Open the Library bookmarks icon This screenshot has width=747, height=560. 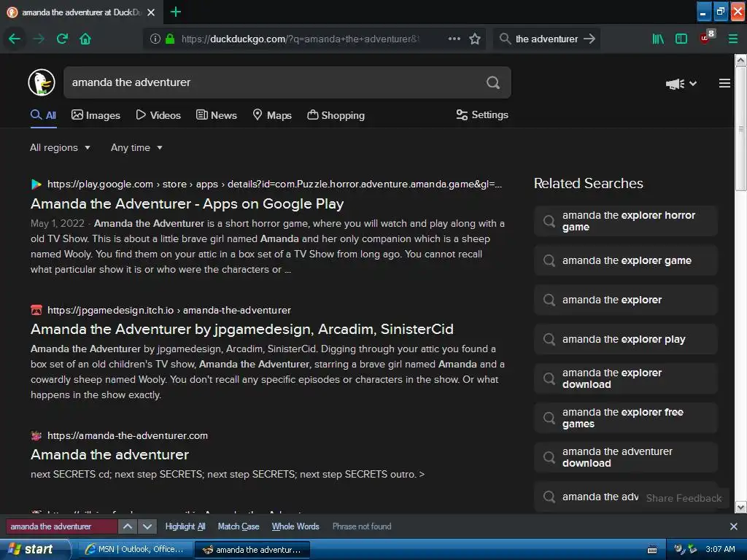tap(658, 39)
